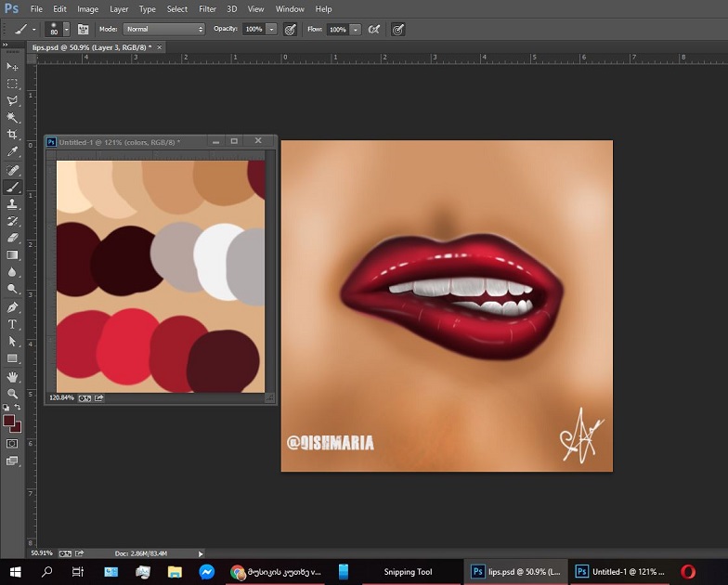The width and height of the screenshot is (728, 585).
Task: Open the Flow slider dropdown
Action: tap(355, 30)
